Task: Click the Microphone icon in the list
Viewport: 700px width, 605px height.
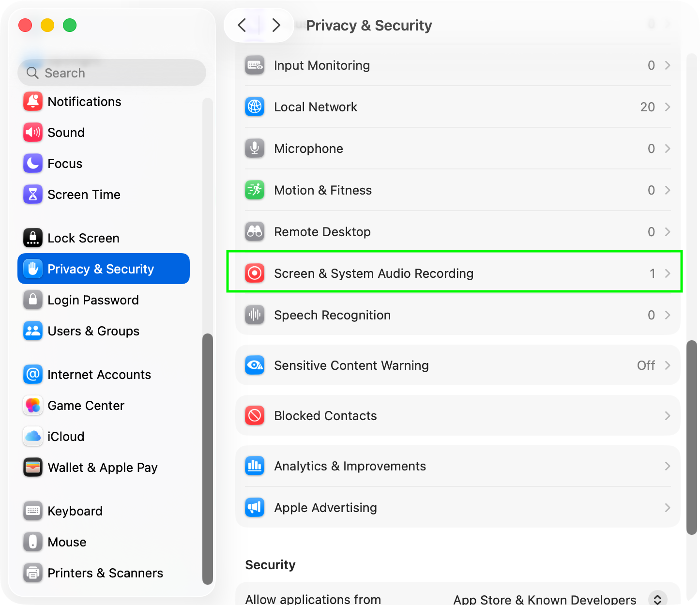Action: coord(255,149)
